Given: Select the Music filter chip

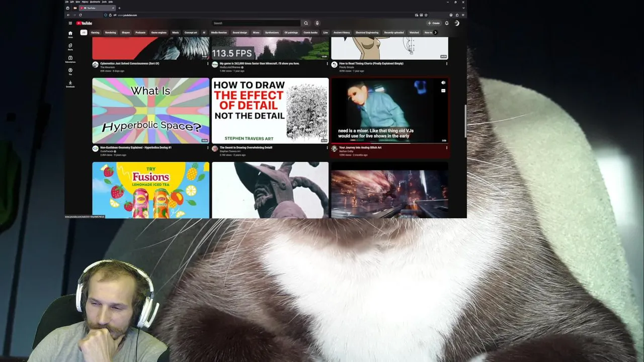Looking at the screenshot, I should click(x=176, y=33).
